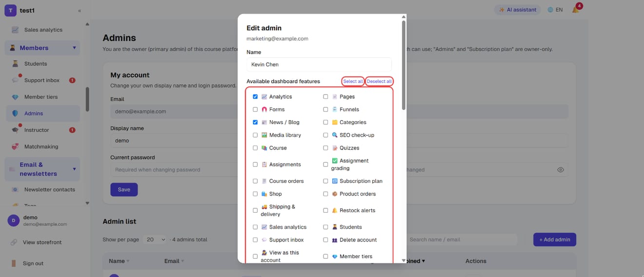644x277 pixels.
Task: Click the Deselect all link
Action: click(x=379, y=81)
